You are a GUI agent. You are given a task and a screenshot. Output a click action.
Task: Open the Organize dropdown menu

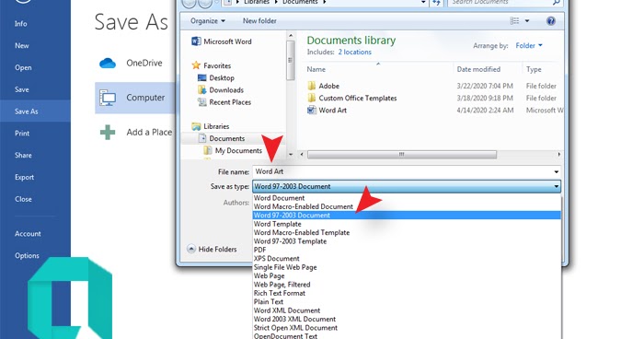(x=208, y=21)
